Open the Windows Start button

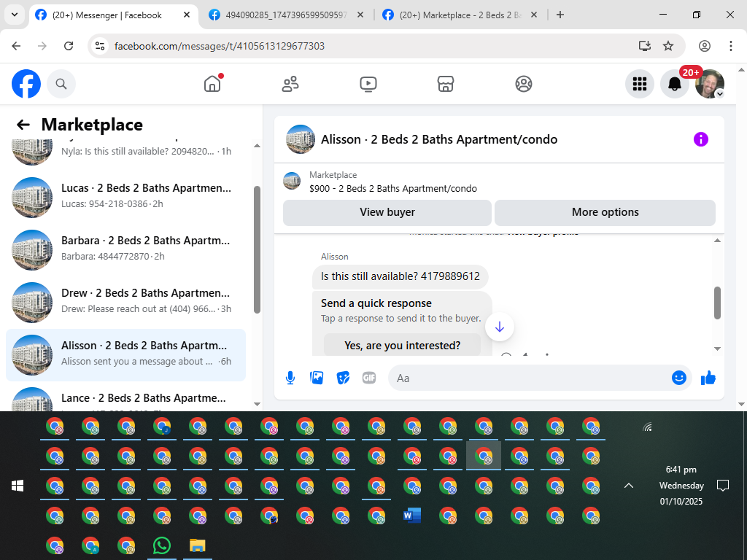point(18,486)
